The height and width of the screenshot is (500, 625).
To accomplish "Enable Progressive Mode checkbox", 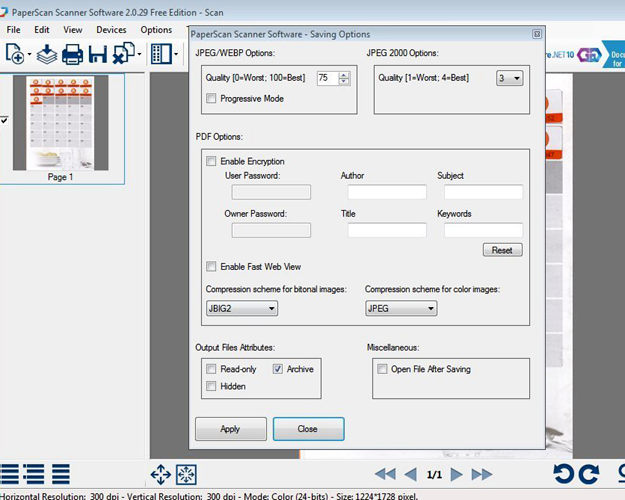I will point(211,98).
